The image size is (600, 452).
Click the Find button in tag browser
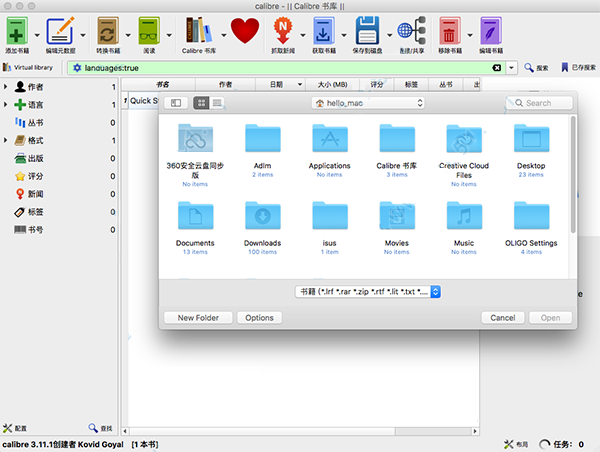tap(100, 428)
